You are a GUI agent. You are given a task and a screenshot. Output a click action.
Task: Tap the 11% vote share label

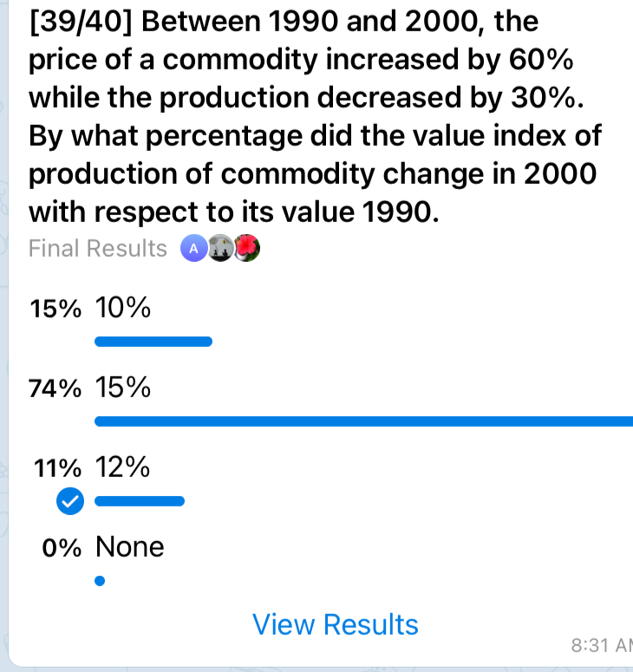click(x=57, y=469)
